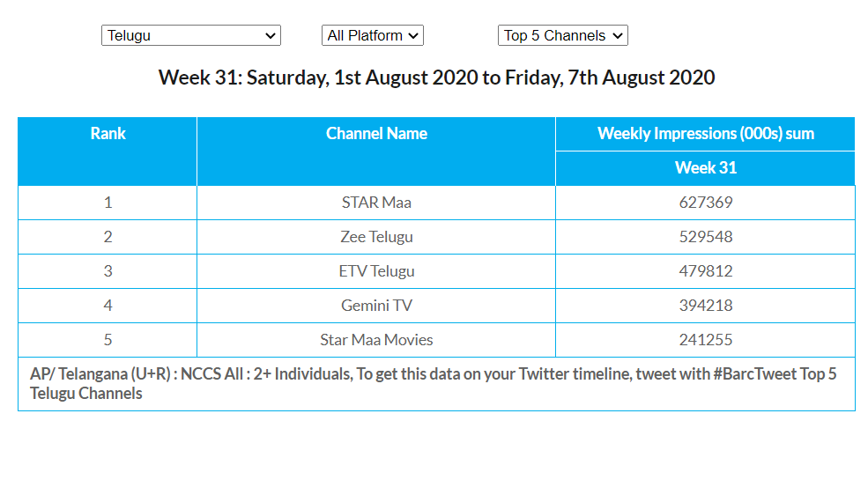Open the Telugu language dropdown

point(191,36)
